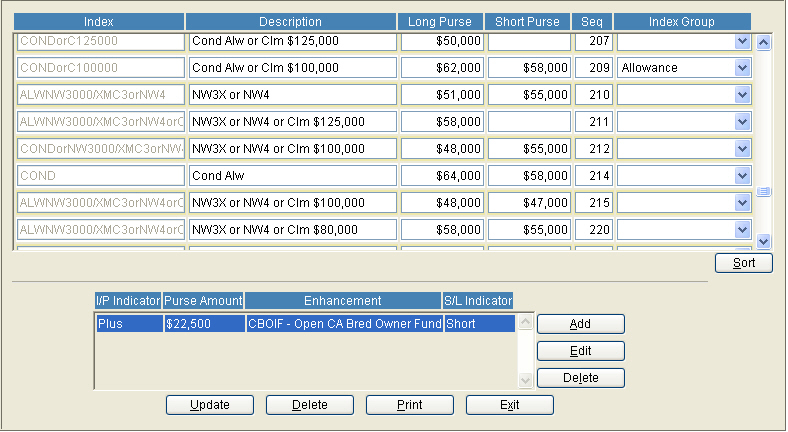
Task: Expand Index Group dropdown for Seq 220
Action: coord(742,230)
